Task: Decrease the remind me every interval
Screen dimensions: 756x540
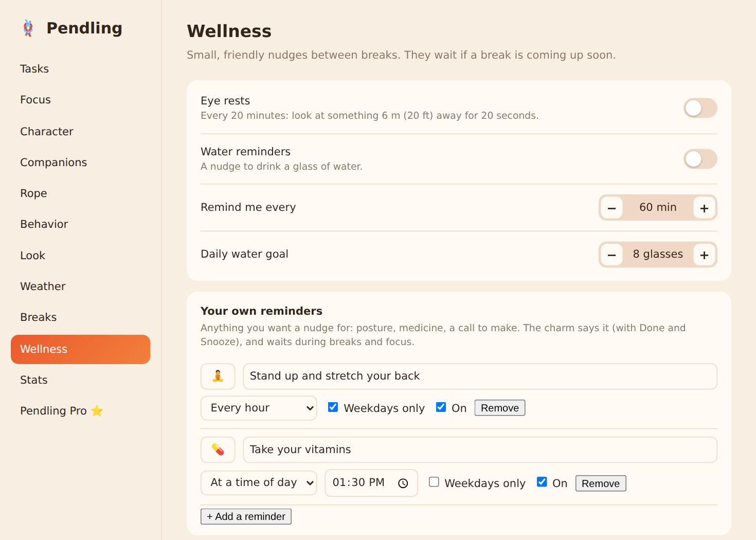Action: (612, 208)
